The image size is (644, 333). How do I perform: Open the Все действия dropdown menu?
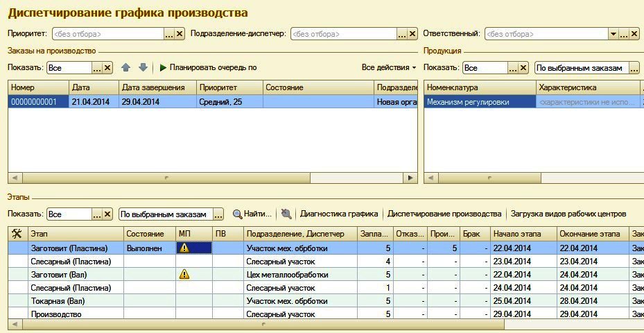(389, 67)
